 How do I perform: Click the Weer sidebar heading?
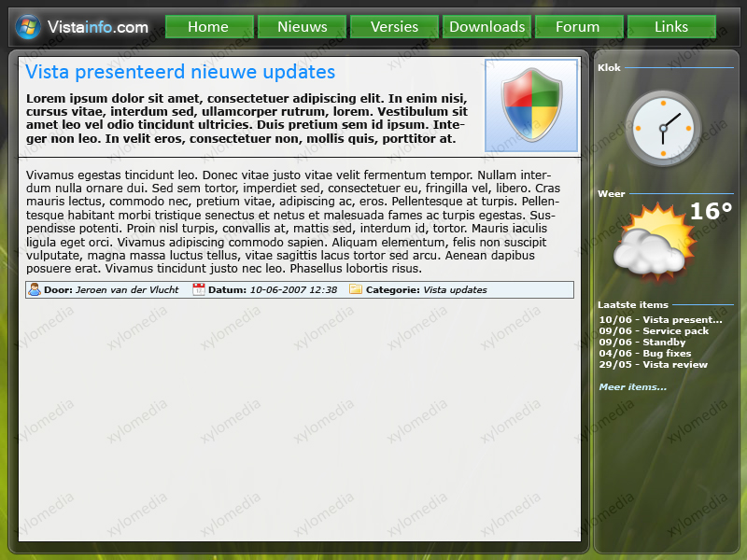612,194
